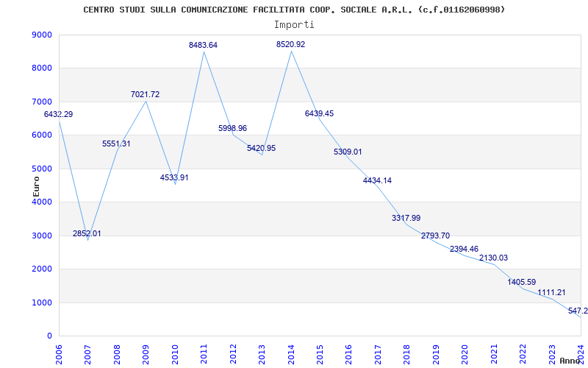Screen dimensions: 588x368
Task: Click the Importi chart title
Action: [x=294, y=25]
